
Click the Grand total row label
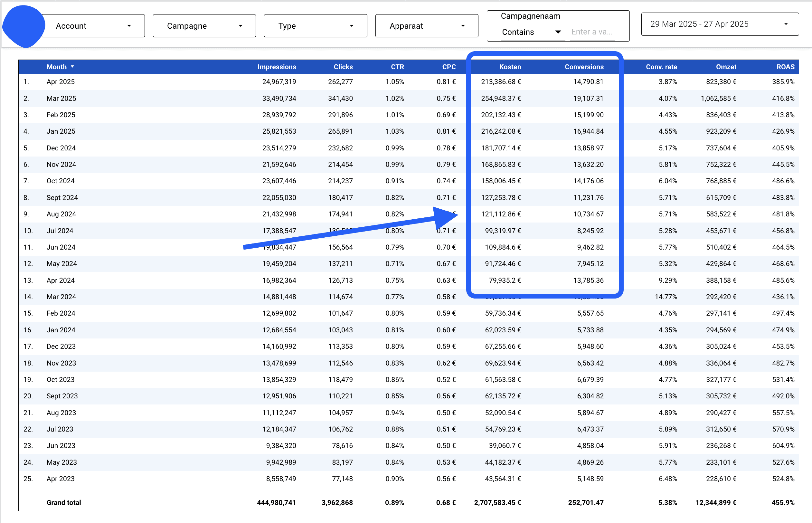63,502
